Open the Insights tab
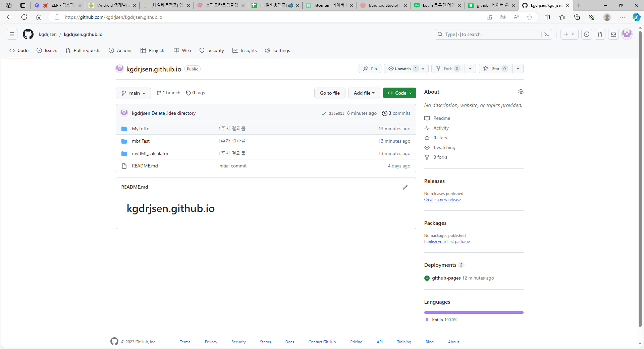 click(245, 50)
